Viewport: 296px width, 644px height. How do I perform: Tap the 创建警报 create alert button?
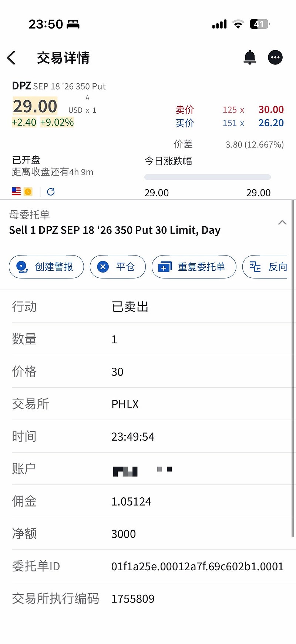(x=46, y=267)
